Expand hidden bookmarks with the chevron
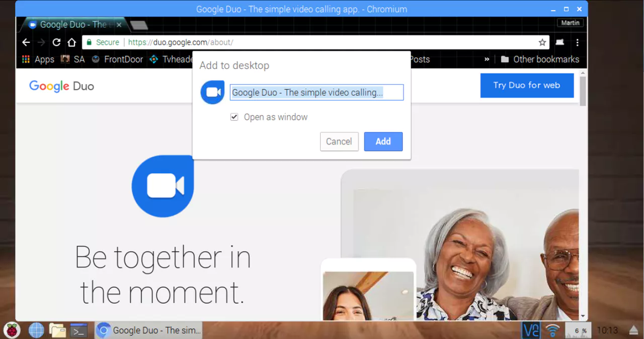Image resolution: width=644 pixels, height=339 pixels. [487, 59]
